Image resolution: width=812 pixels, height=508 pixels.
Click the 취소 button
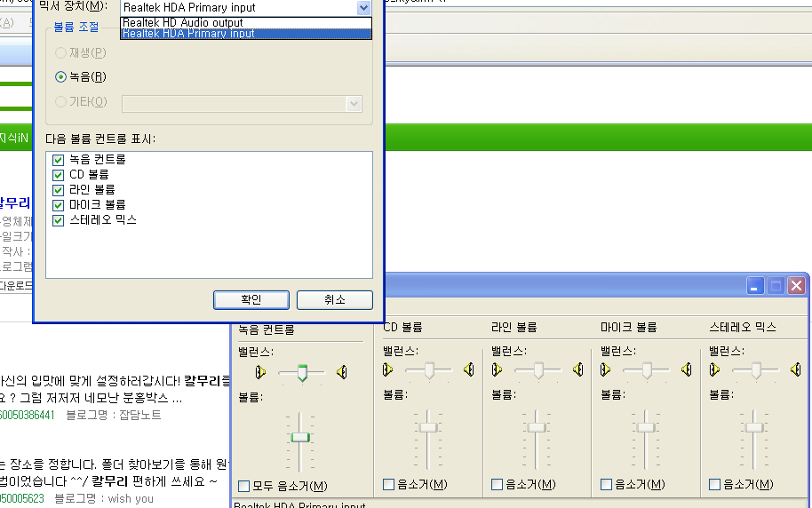coord(335,300)
